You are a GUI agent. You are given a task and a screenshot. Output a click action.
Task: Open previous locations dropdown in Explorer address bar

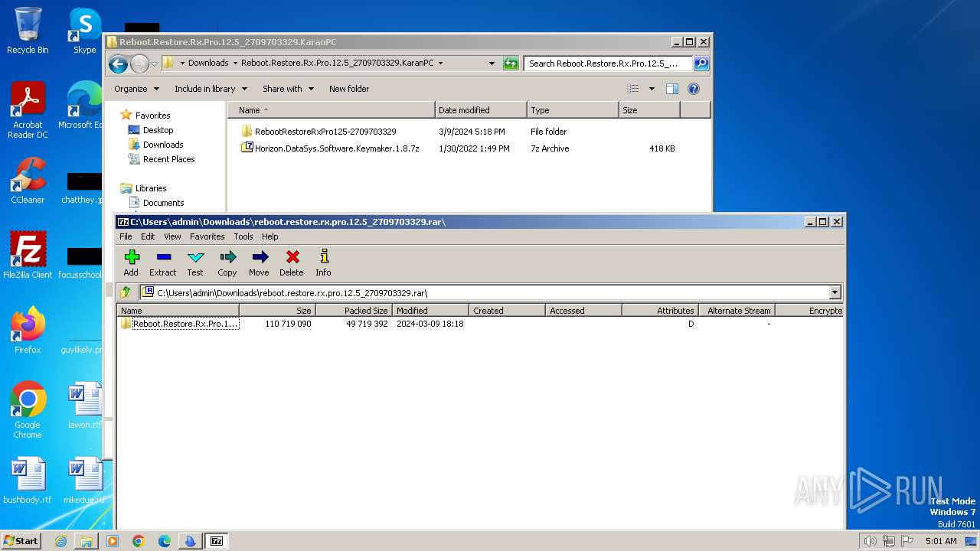coord(492,64)
